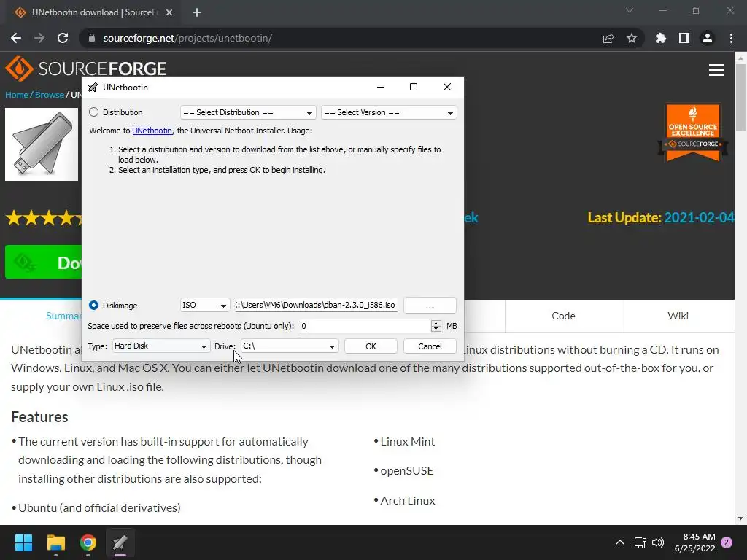Open File Explorer from taskbar
The image size is (747, 560).
pyautogui.click(x=55, y=542)
